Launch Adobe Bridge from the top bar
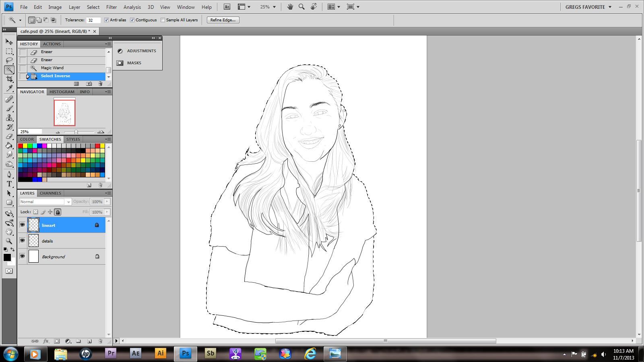The image size is (644, 362). click(x=227, y=7)
